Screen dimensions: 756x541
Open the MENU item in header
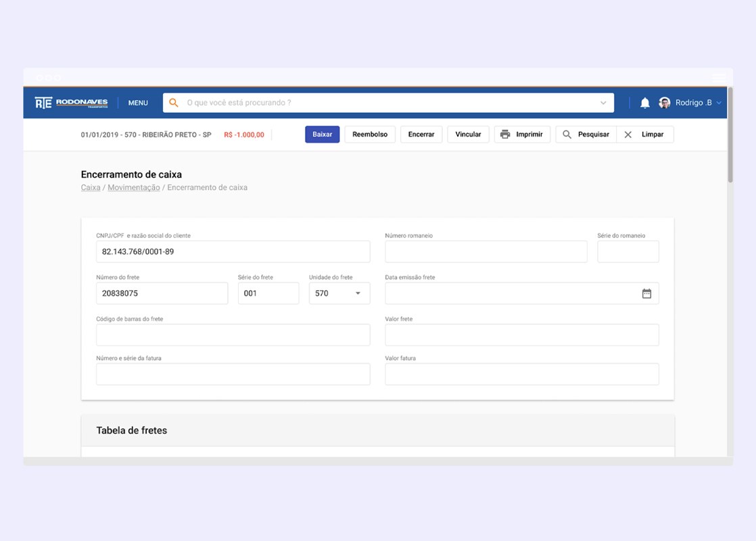pyautogui.click(x=138, y=103)
